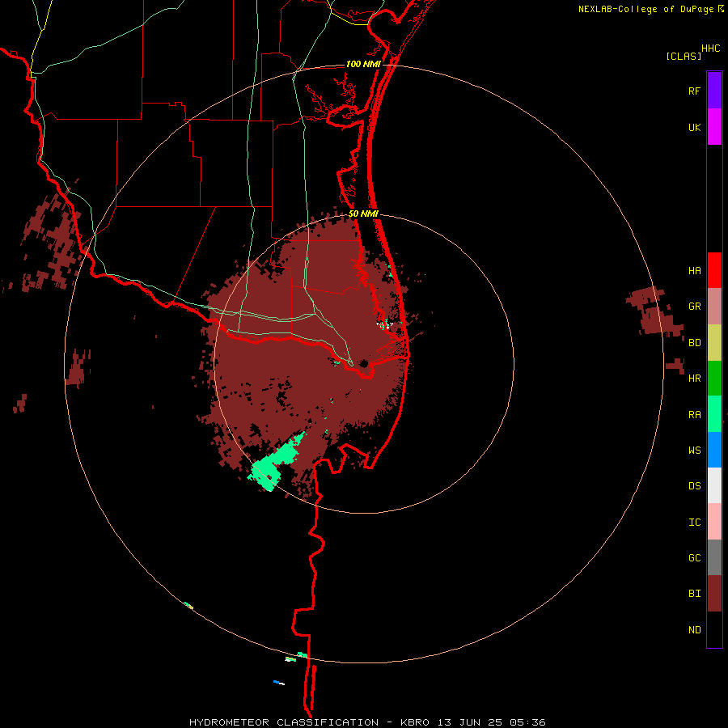Pick the HR green legend swatch
Screen dimensions: 728x728
(x=714, y=378)
